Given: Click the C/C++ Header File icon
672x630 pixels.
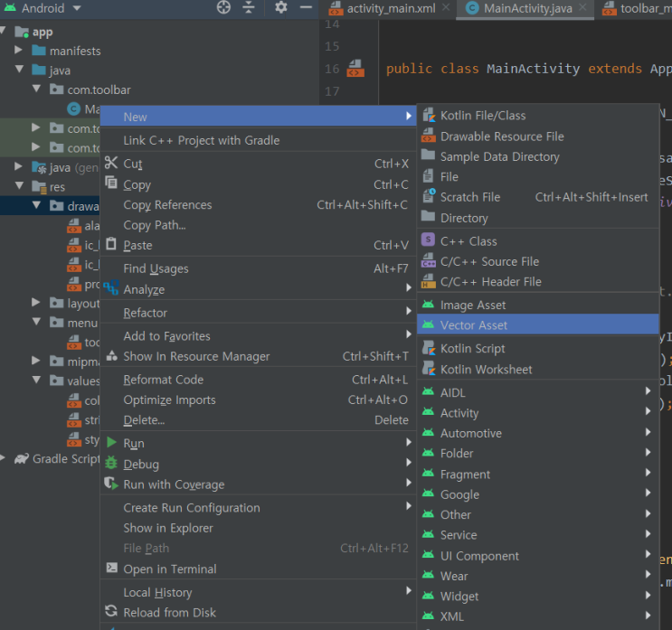Looking at the screenshot, I should [429, 281].
